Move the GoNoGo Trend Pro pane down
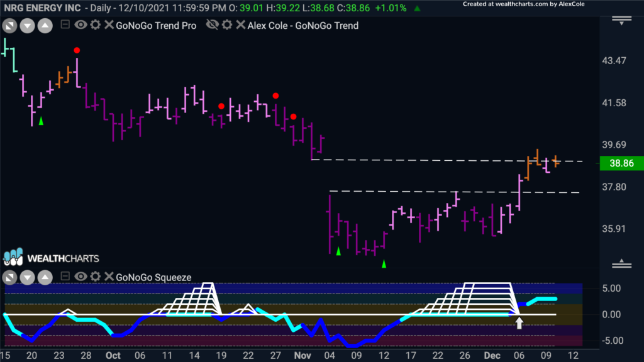This screenshot has height=362, width=644. point(27,26)
